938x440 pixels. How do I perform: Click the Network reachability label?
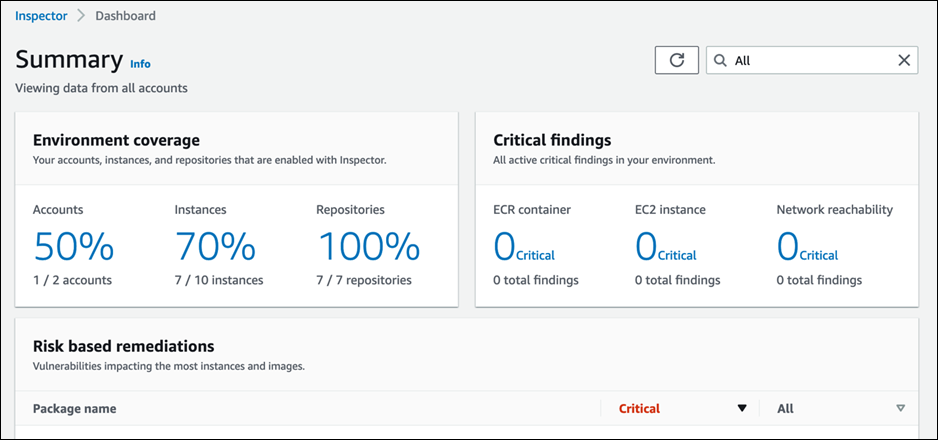point(835,210)
